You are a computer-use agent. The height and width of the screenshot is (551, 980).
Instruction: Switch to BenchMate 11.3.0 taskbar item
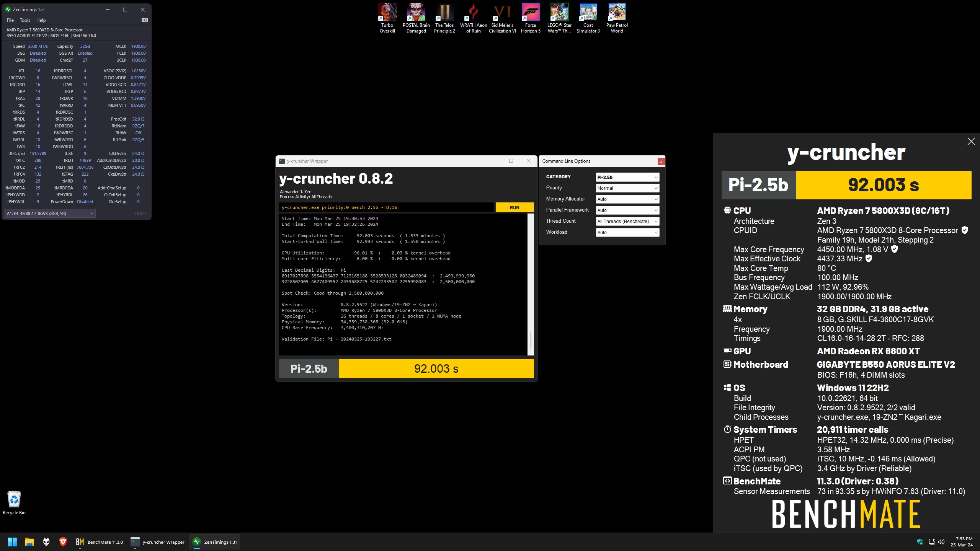click(x=100, y=542)
